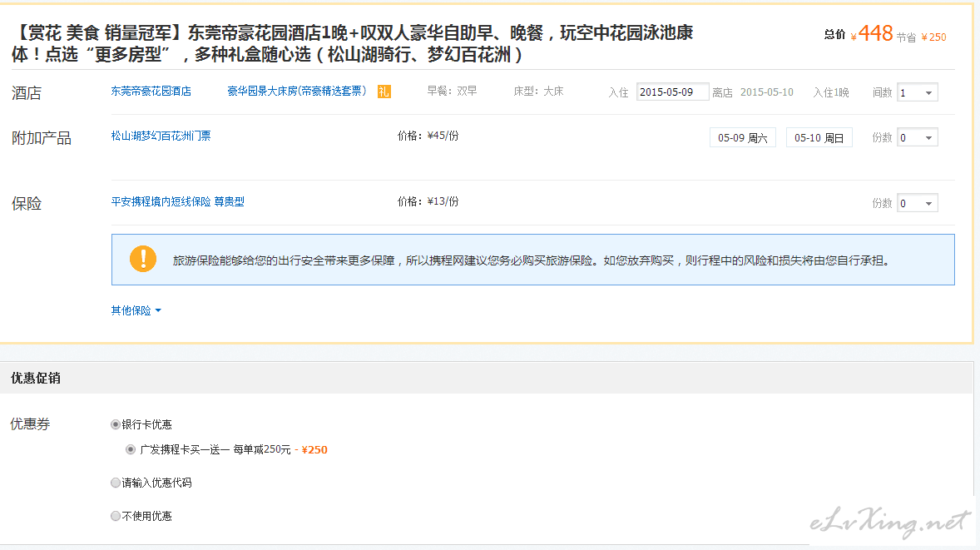This screenshot has width=980, height=550.
Task: Open 平安携程境内短线保险 尊贵型 link
Action: (x=177, y=201)
